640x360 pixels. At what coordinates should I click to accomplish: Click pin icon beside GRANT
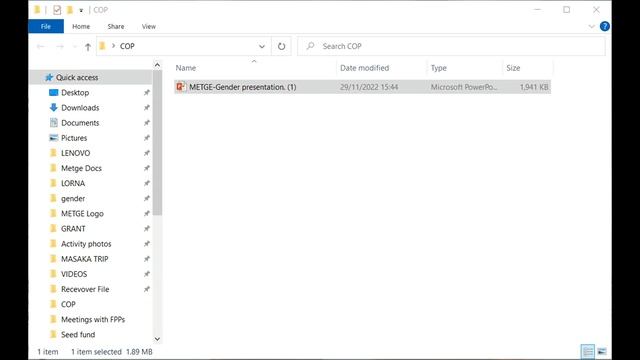[x=147, y=229]
